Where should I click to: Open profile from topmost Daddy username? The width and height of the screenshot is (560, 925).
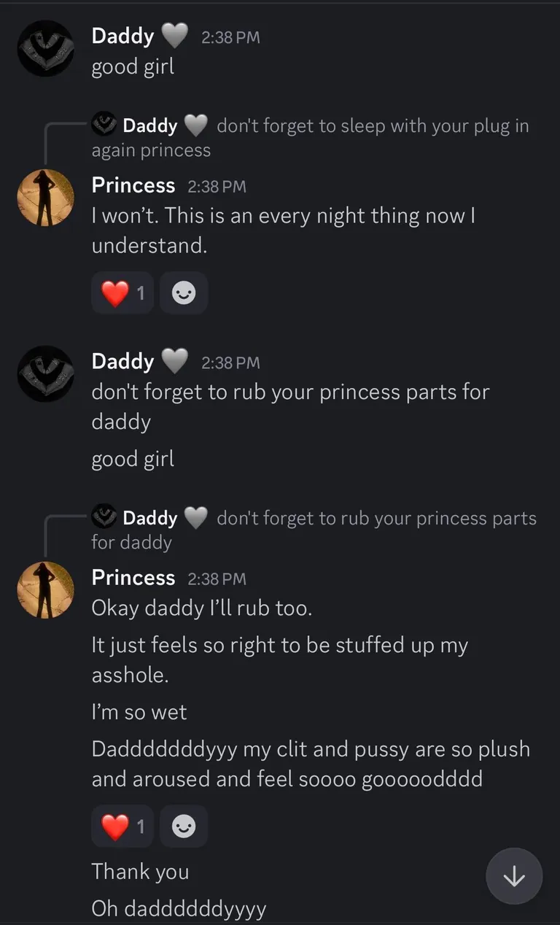(122, 36)
